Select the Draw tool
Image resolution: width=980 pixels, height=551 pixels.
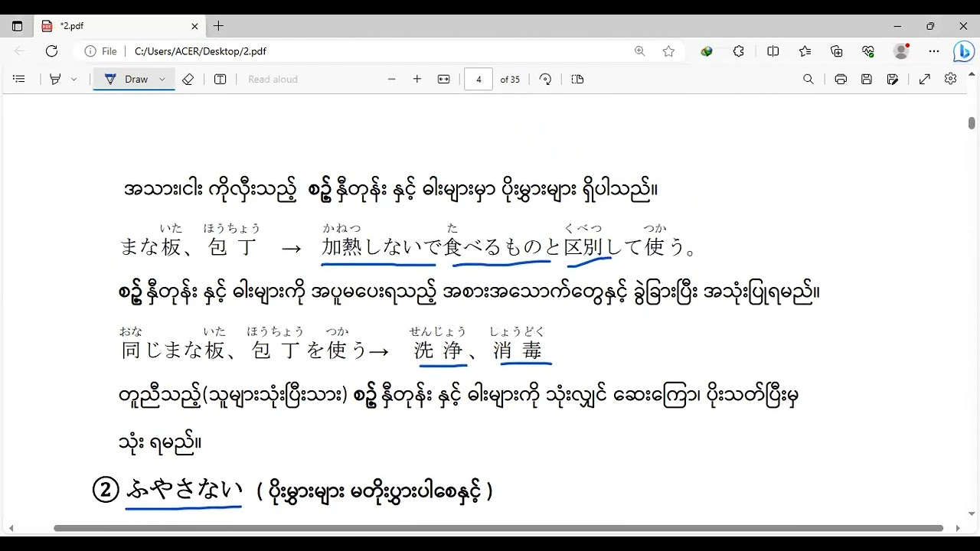click(x=126, y=79)
